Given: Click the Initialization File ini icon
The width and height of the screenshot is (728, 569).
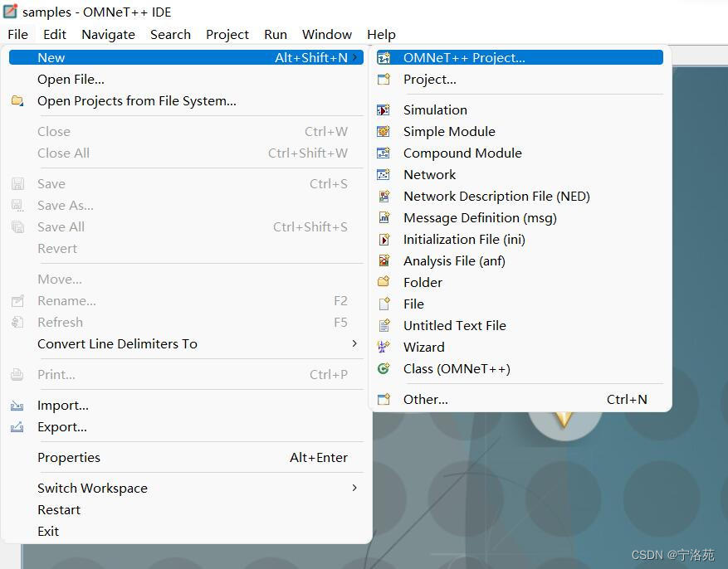Looking at the screenshot, I should [384, 239].
